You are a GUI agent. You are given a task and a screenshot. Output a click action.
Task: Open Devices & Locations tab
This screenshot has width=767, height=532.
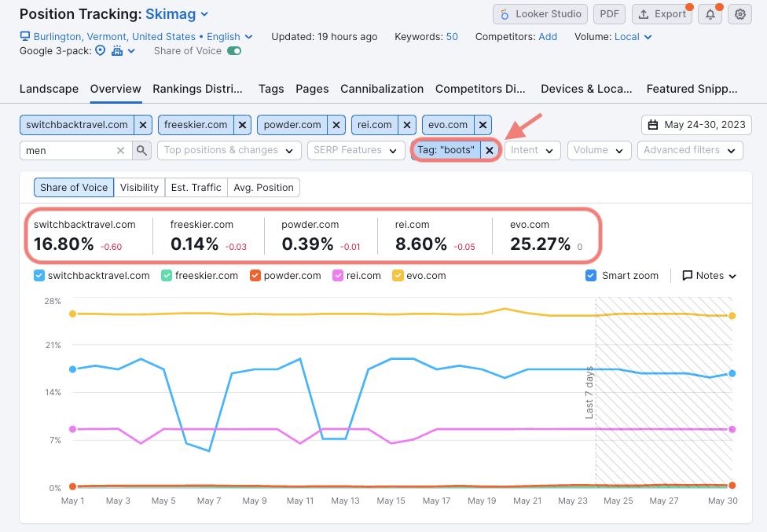pos(586,89)
